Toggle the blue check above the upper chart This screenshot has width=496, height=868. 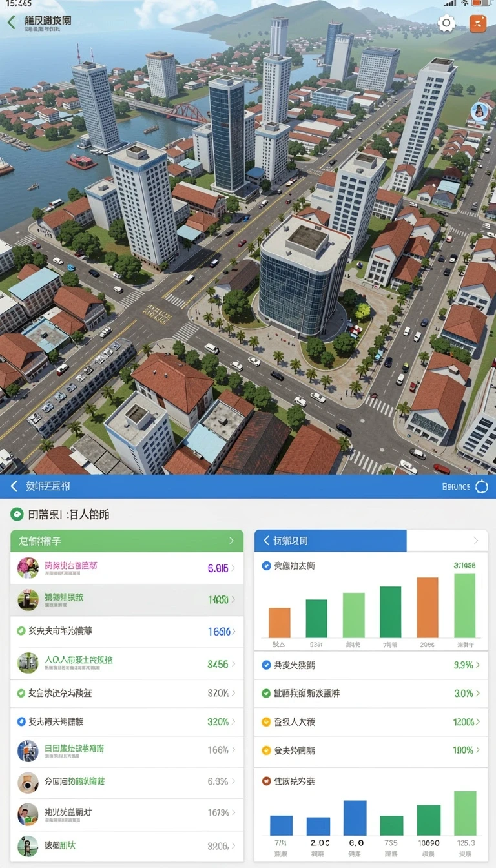(265, 566)
